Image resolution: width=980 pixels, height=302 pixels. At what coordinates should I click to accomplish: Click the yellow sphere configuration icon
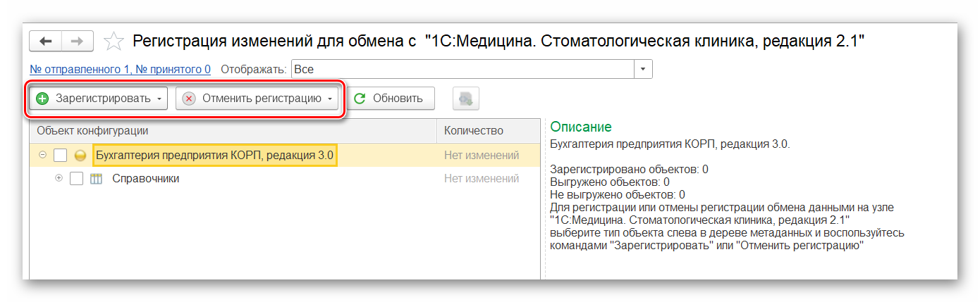[80, 156]
